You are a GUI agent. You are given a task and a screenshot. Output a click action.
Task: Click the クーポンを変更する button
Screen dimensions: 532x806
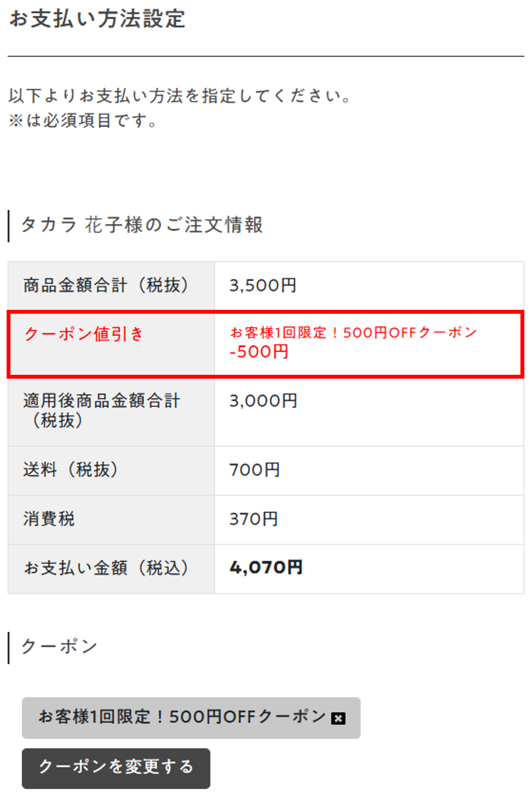(116, 768)
